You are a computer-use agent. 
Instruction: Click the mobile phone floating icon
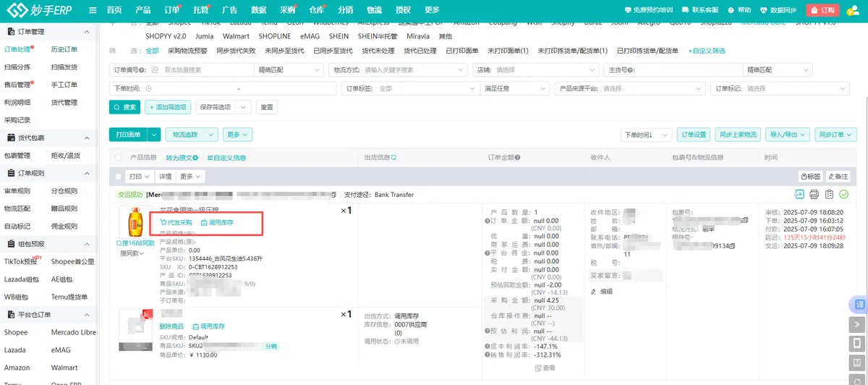point(859,343)
